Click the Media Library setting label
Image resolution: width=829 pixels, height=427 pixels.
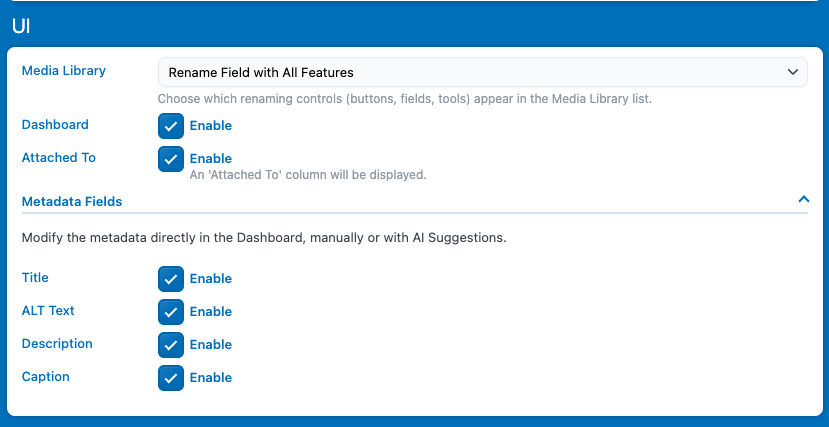(64, 71)
